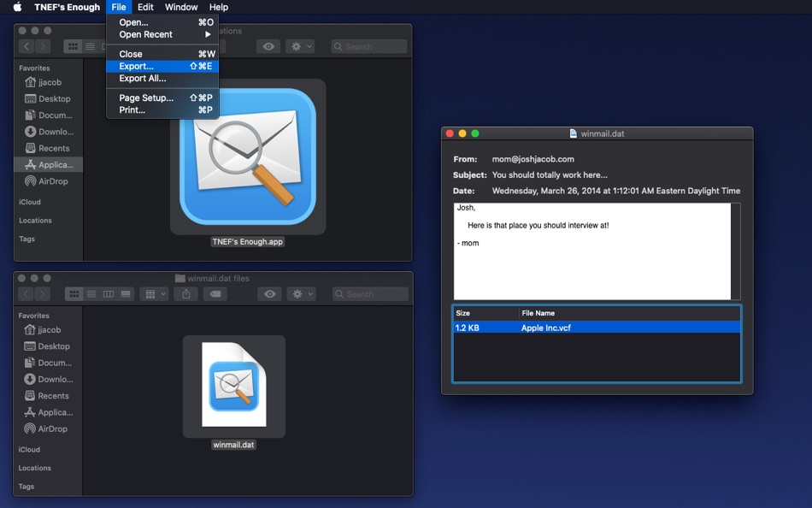Select list view in winmail.dat files window
The width and height of the screenshot is (812, 508).
[x=91, y=294]
